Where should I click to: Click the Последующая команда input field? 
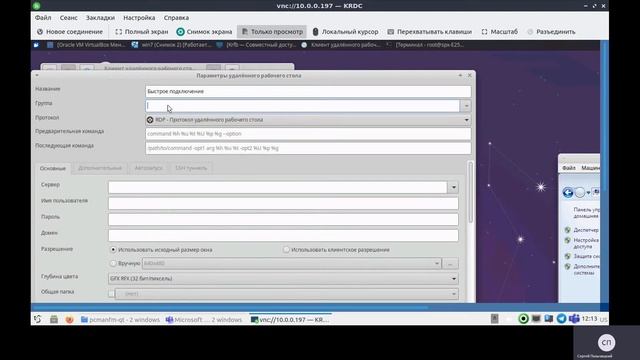tap(308, 148)
